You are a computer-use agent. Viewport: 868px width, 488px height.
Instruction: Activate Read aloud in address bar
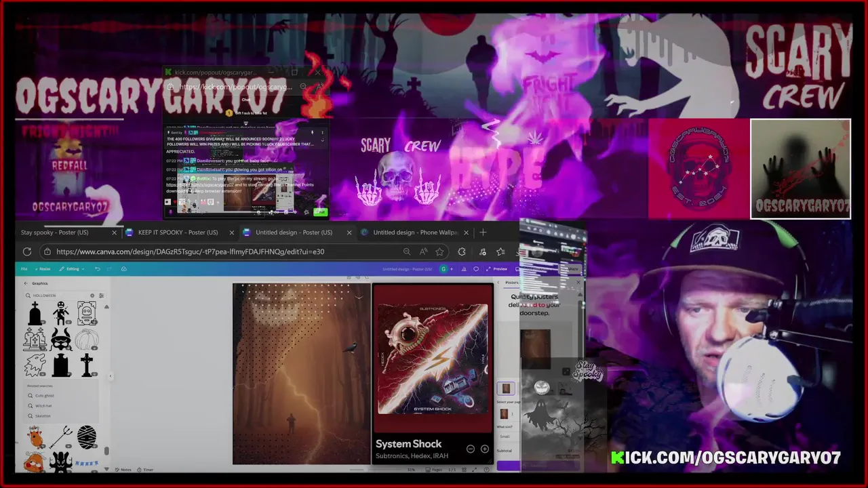(423, 251)
